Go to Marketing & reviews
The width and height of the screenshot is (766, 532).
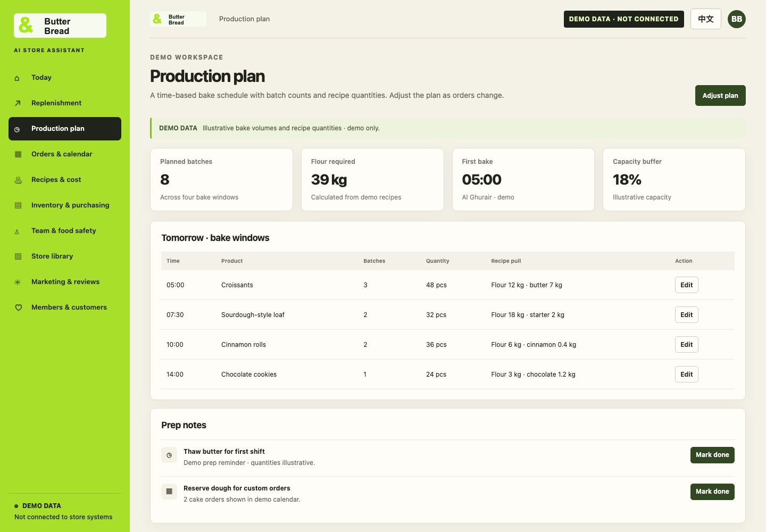(x=65, y=282)
